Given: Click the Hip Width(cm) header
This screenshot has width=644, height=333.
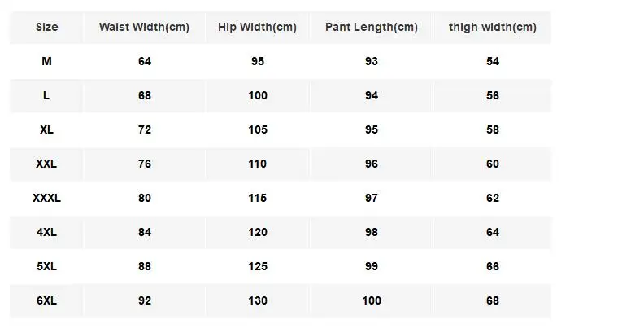Looking at the screenshot, I should tap(257, 27).
